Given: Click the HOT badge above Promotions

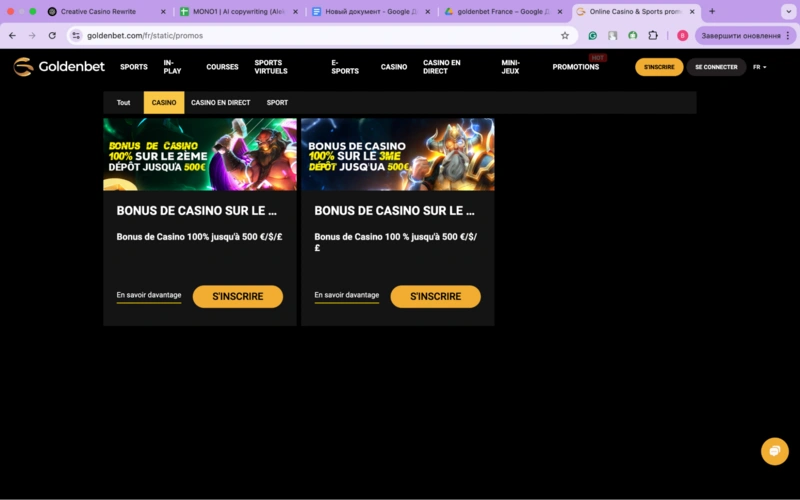Looking at the screenshot, I should (597, 58).
